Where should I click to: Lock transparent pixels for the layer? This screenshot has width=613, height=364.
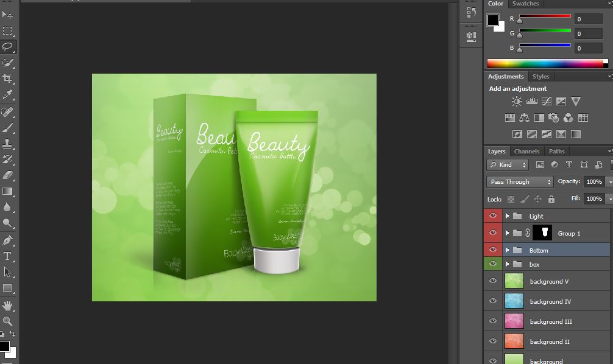511,199
